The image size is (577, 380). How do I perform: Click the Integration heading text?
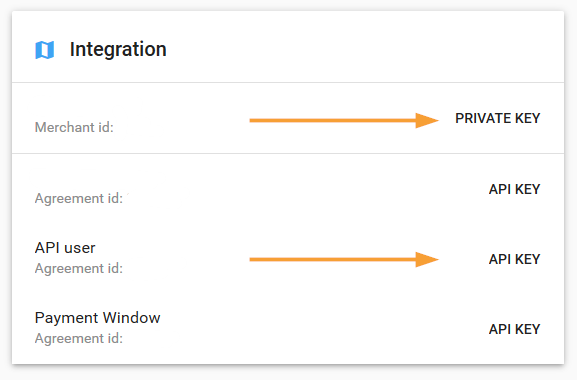tap(118, 49)
